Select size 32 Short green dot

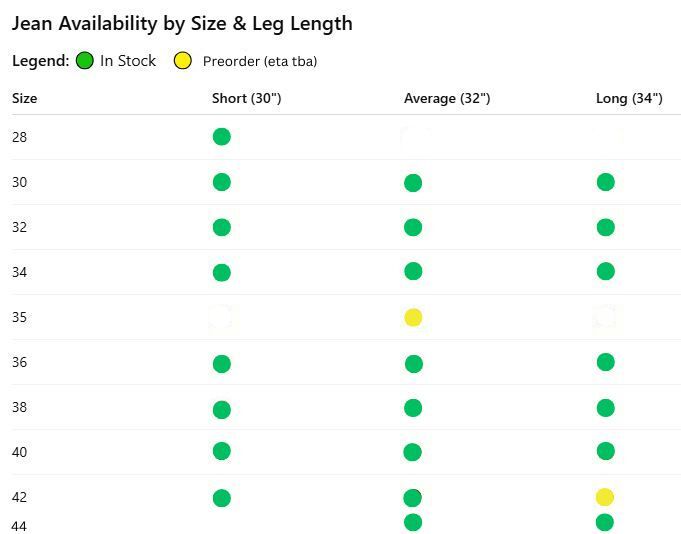coord(222,227)
